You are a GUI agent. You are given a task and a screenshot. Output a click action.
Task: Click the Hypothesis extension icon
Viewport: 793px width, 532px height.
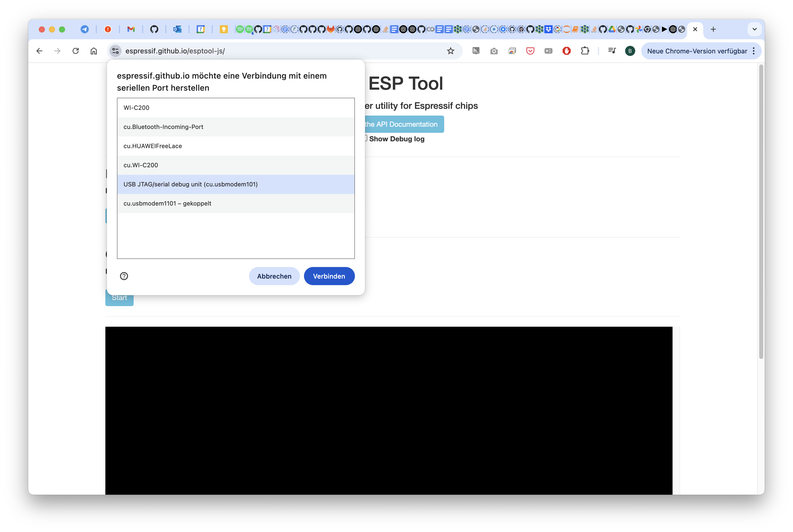pos(476,51)
